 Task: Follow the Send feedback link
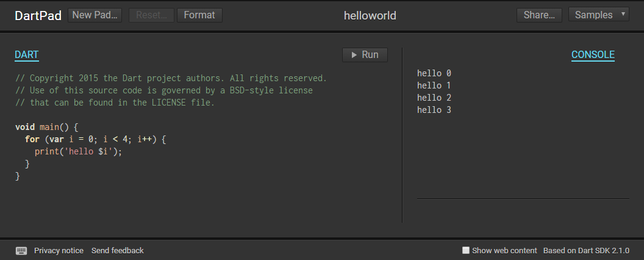118,250
